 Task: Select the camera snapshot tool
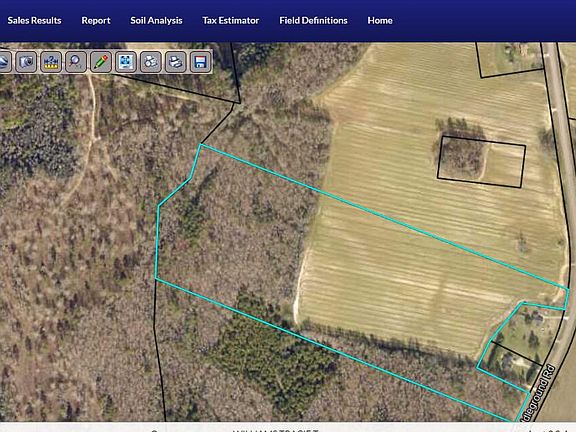[26, 62]
